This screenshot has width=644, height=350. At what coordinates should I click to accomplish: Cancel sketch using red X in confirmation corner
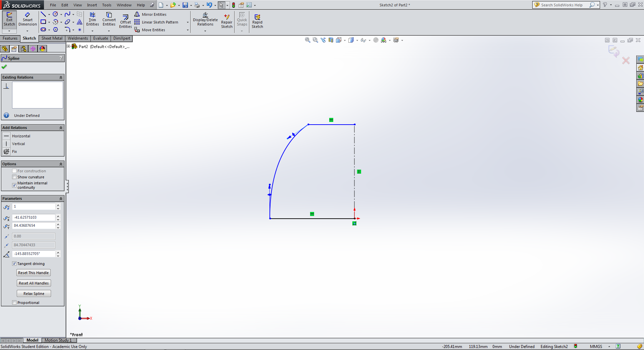626,60
